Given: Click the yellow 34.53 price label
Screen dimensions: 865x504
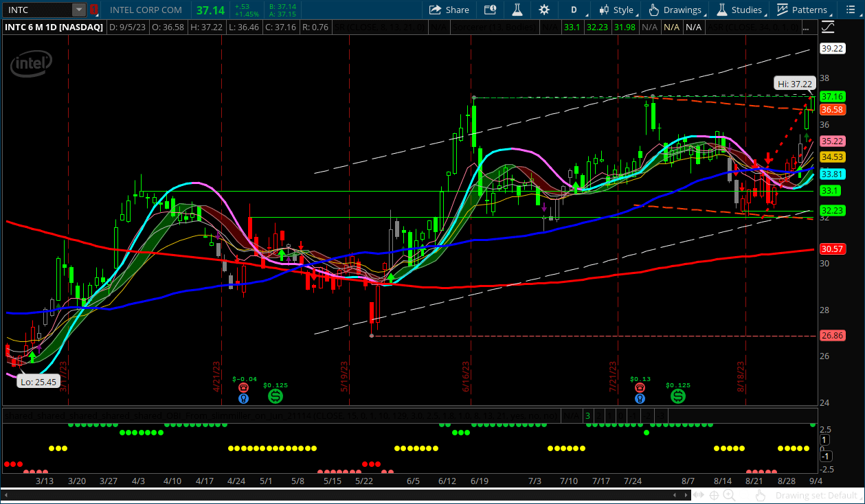Looking at the screenshot, I should (x=832, y=157).
